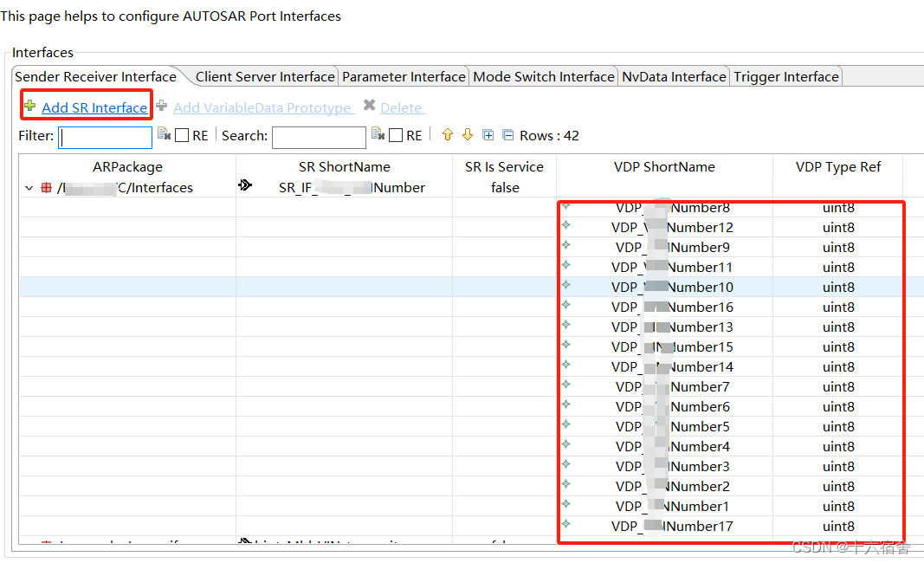
Task: Click the uint8 type of the Number2 row
Action: coord(838,487)
